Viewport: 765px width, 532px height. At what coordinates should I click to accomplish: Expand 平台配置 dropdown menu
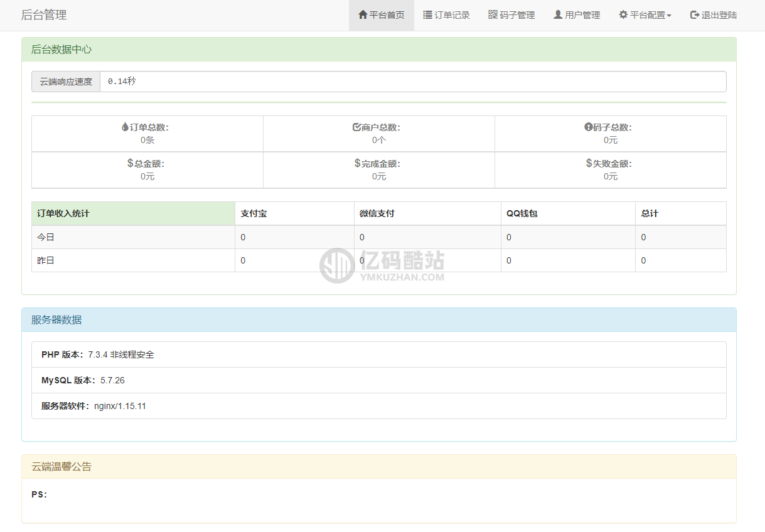coord(645,15)
